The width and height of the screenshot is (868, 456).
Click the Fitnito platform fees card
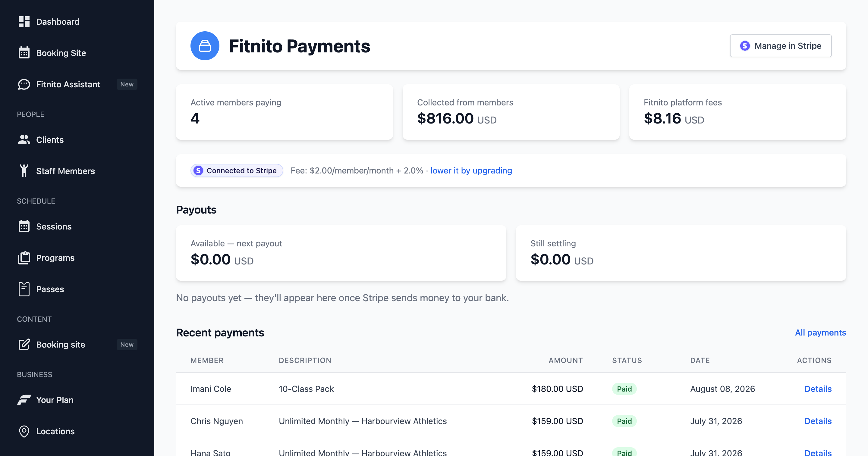pyautogui.click(x=737, y=112)
